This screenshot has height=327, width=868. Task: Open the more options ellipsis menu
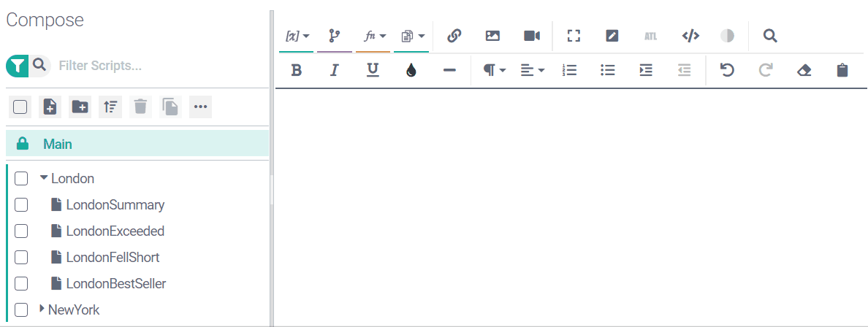[x=200, y=107]
